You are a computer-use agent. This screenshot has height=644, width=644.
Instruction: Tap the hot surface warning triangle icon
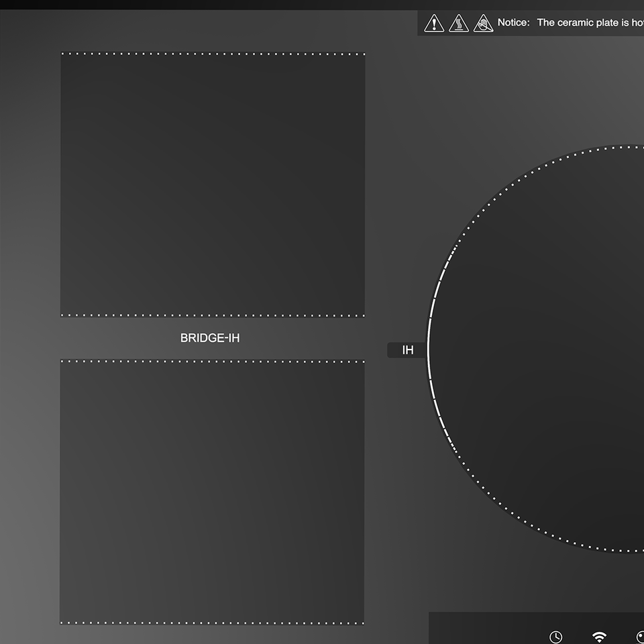click(459, 23)
